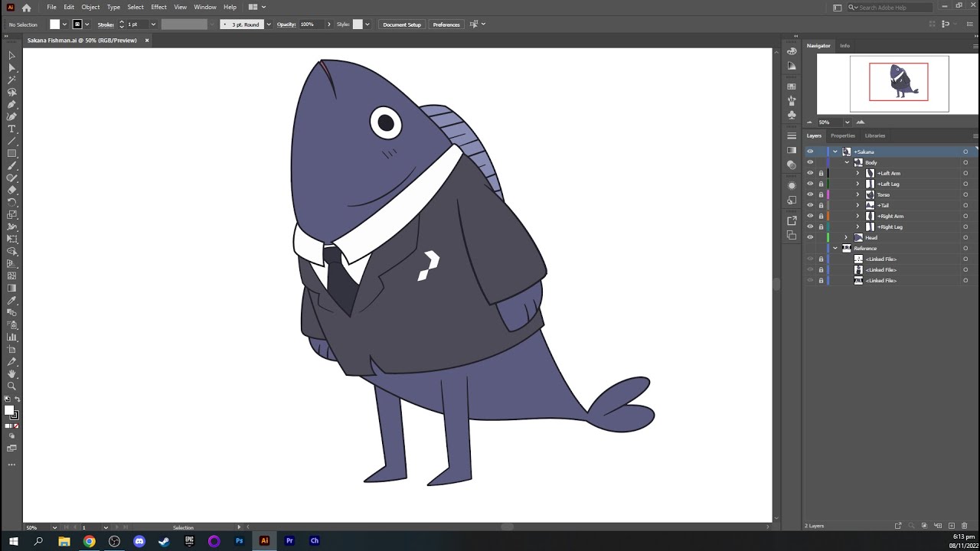Collapse the Reference layer
Viewport: 980px width, 551px height.
click(x=835, y=248)
